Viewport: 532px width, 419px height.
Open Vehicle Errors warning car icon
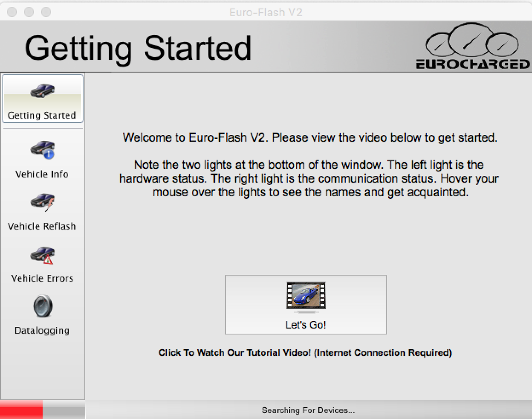(x=42, y=255)
